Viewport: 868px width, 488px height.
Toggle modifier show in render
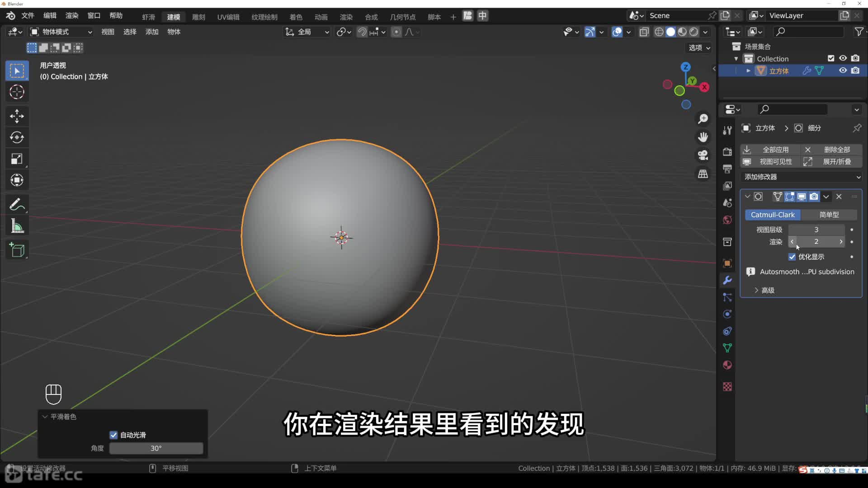point(814,197)
